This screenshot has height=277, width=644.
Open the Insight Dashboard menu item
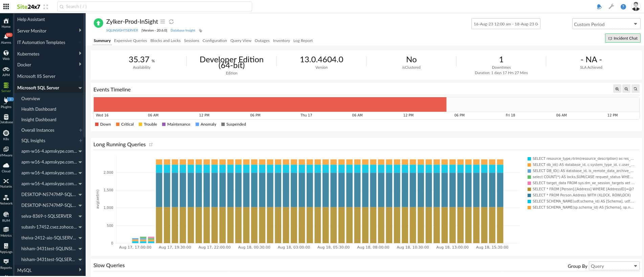coord(39,120)
